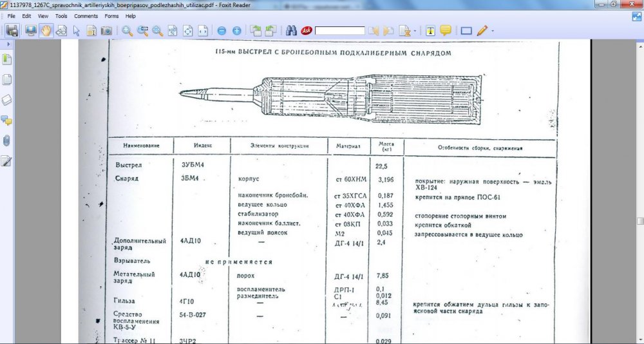
Task: Click the text 'крепится обкаткой'
Action: tap(443, 225)
